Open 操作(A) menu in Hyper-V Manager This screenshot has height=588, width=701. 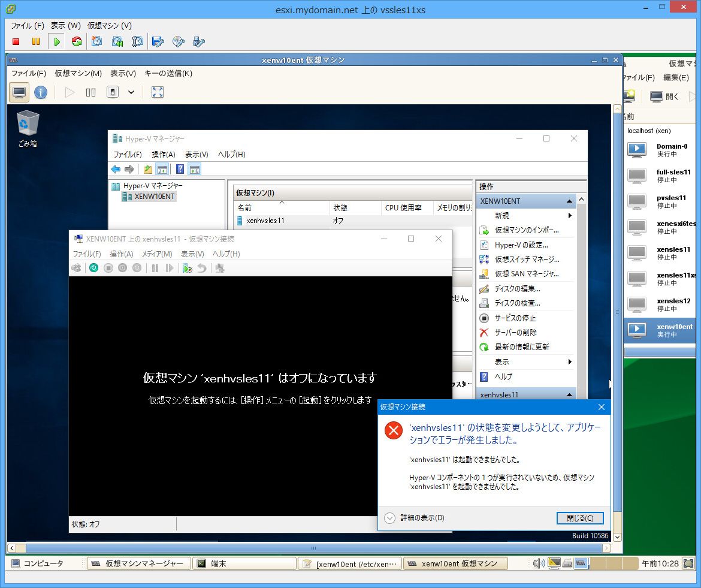pos(163,154)
